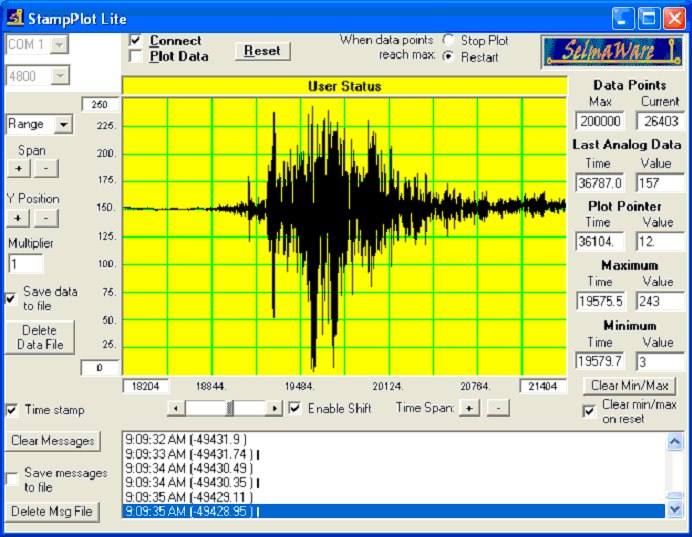
Task: Increase Time Span with plus button
Action: (470, 408)
